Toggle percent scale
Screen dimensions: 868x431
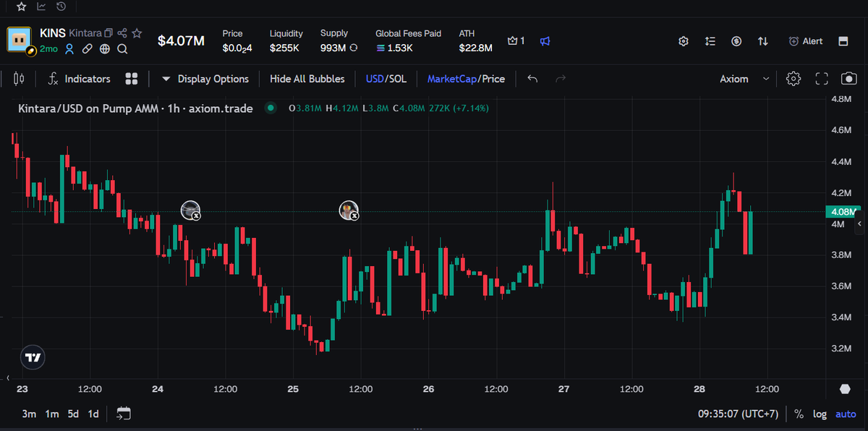pos(799,414)
